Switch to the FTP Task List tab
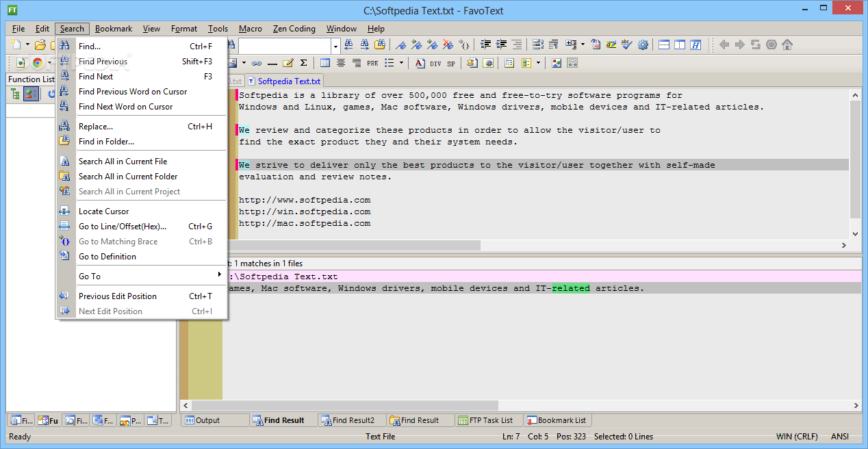 click(490, 420)
